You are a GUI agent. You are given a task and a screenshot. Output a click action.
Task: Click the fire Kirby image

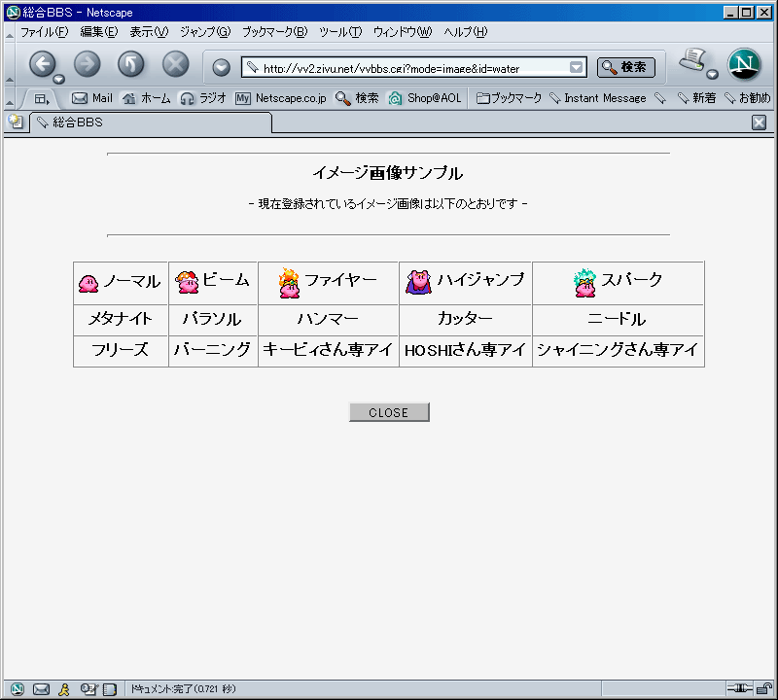[289, 283]
